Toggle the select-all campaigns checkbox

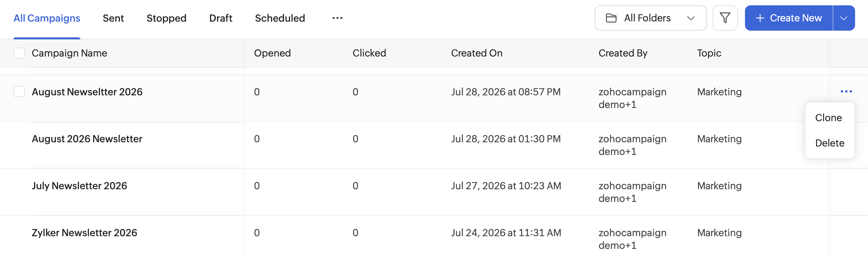coord(19,53)
